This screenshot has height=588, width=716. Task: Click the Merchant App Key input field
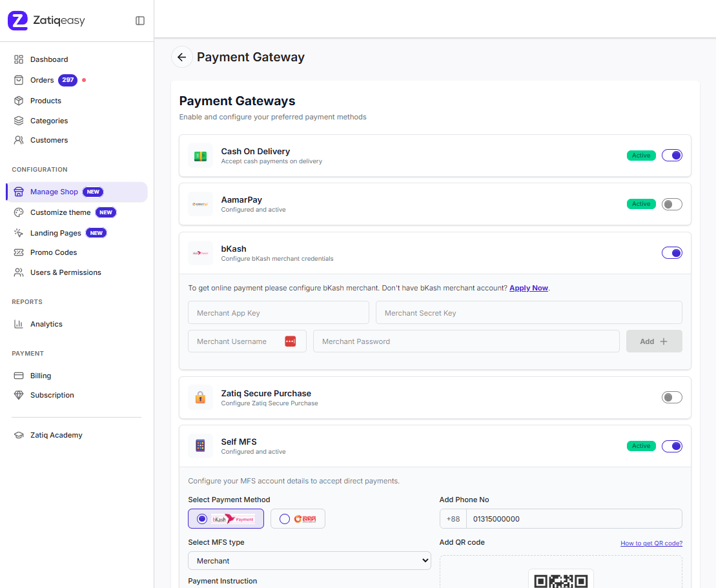(x=278, y=312)
